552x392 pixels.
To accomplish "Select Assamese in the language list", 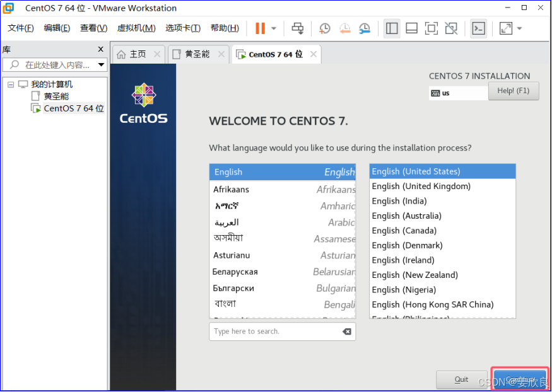I will coord(283,239).
